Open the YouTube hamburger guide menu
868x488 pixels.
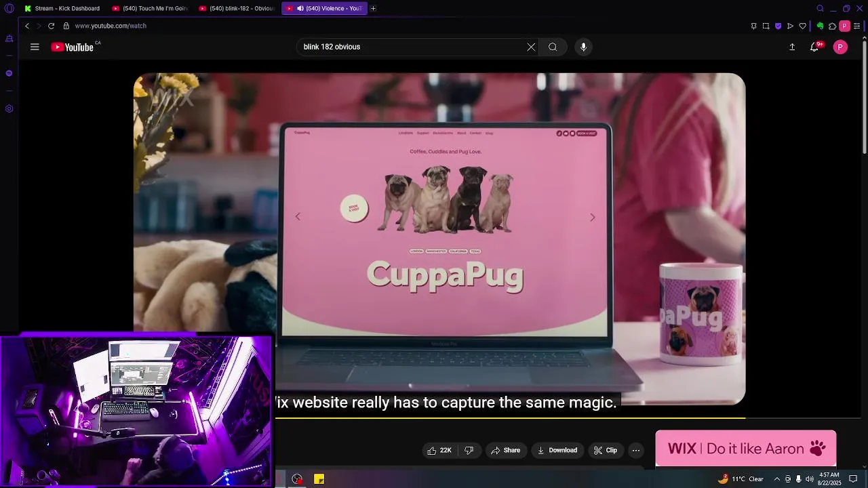tap(35, 47)
